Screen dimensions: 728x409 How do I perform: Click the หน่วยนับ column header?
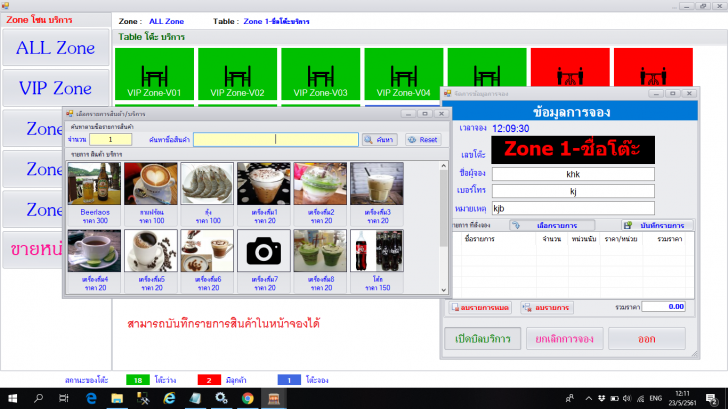584,239
